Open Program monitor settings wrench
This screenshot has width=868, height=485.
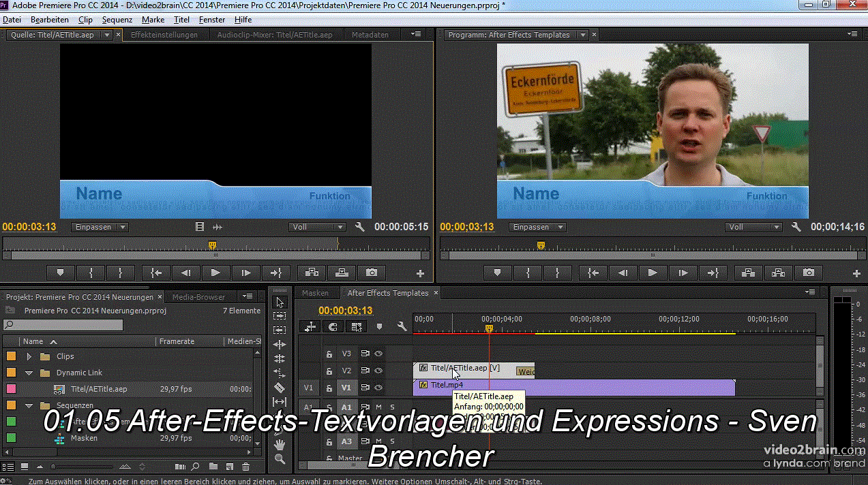pos(796,227)
